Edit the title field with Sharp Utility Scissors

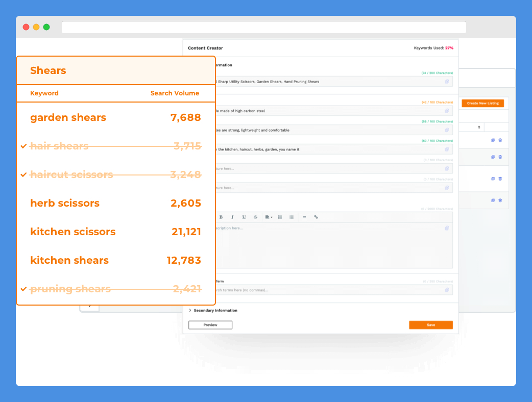click(x=334, y=81)
